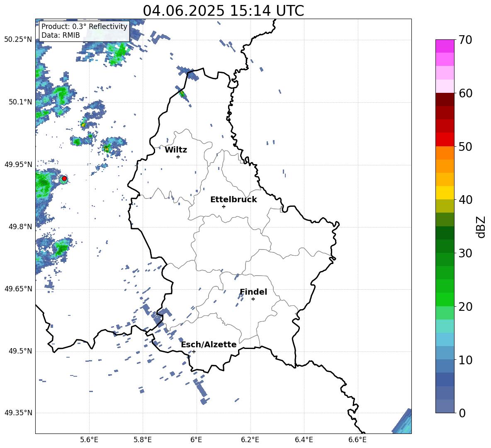Screen dimensions: 491x448
Task: Click the Findel town label
Action: [253, 292]
